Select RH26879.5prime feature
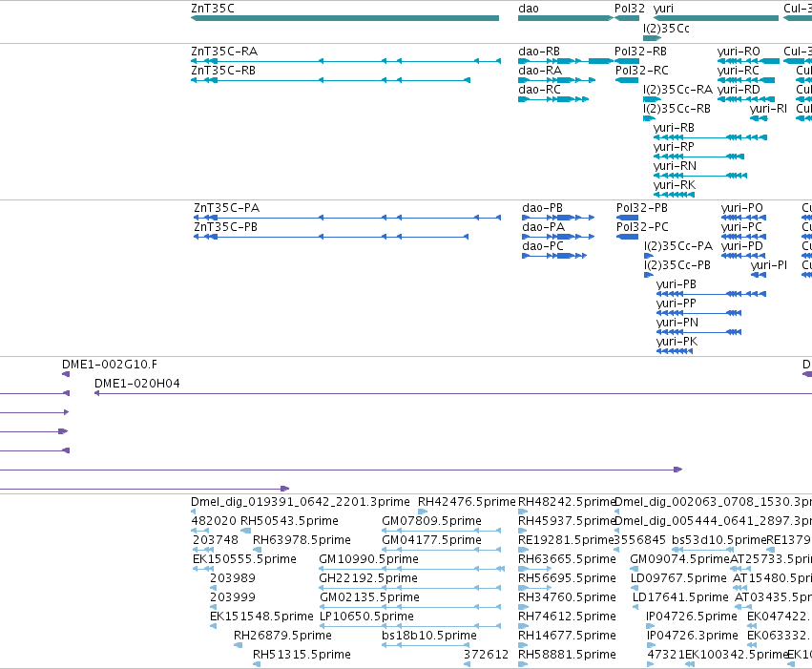Viewport: 812px width, 669px height. pyautogui.click(x=239, y=646)
